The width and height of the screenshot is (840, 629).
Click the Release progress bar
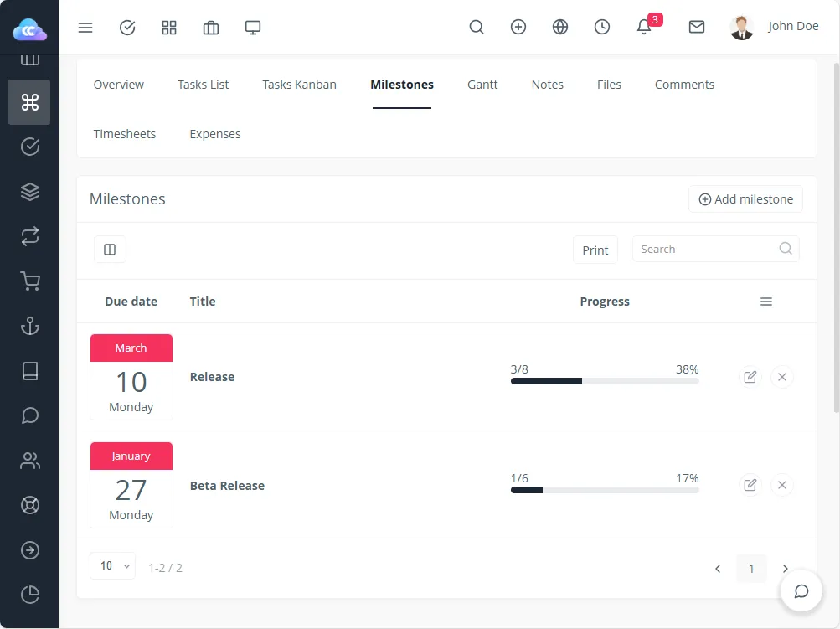point(604,381)
